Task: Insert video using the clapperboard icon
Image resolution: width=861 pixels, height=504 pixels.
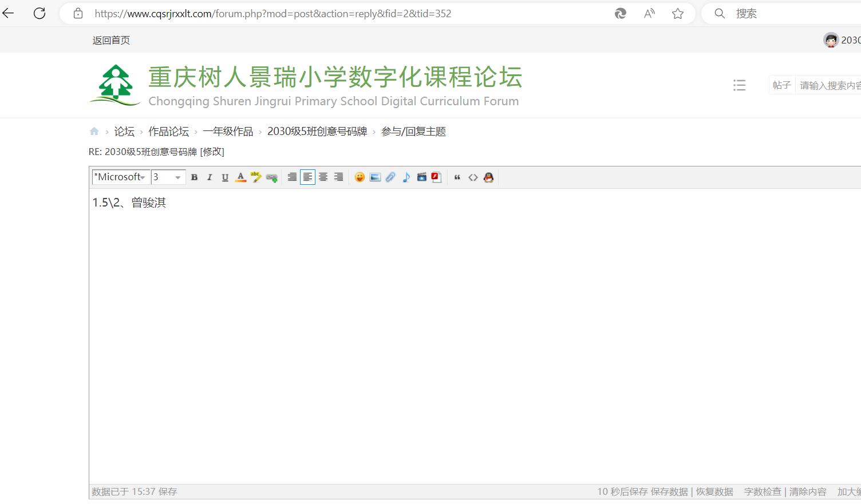Action: click(421, 177)
